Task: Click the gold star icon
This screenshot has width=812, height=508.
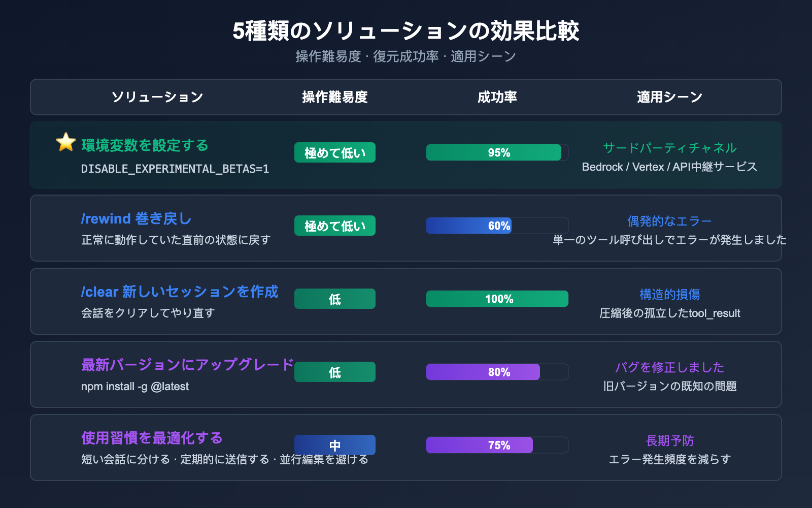Action: coord(66,142)
